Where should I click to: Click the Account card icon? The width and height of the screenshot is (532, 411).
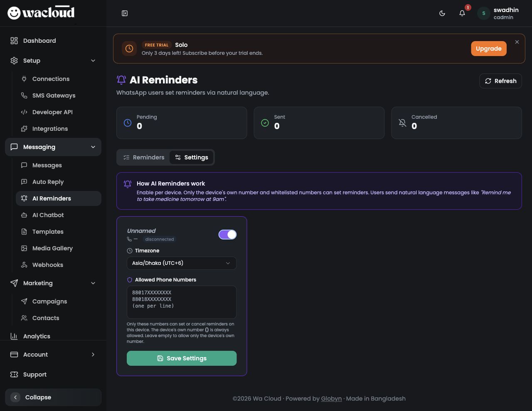[14, 355]
